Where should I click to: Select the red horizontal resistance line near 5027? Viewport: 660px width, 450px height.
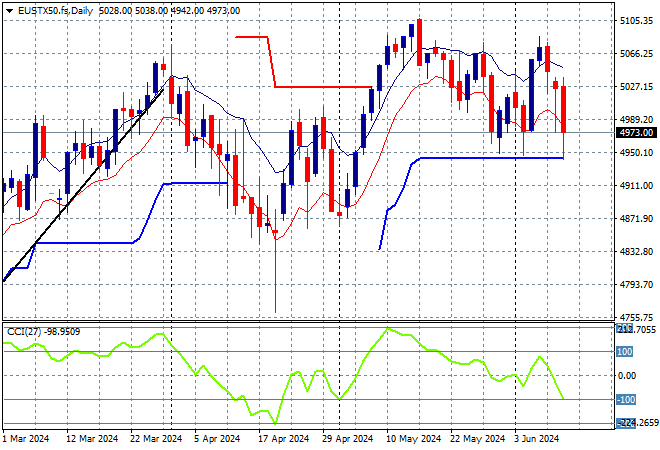click(x=322, y=87)
